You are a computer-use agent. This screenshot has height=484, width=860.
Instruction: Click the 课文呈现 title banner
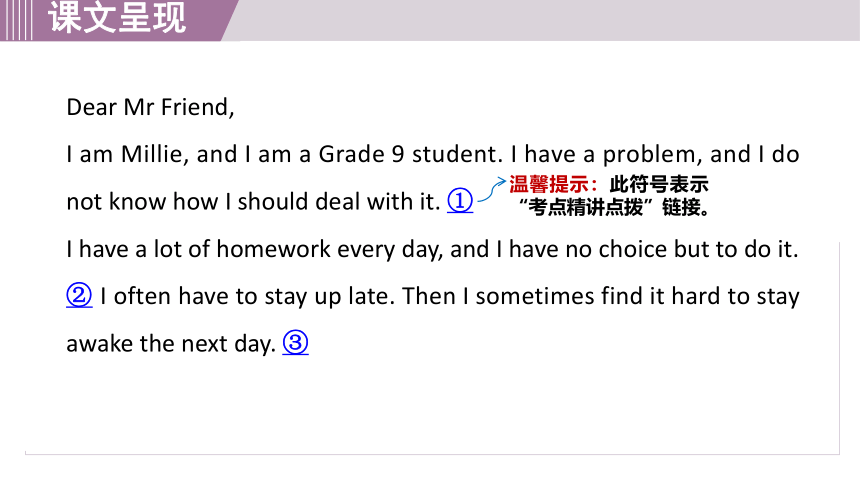[x=117, y=18]
